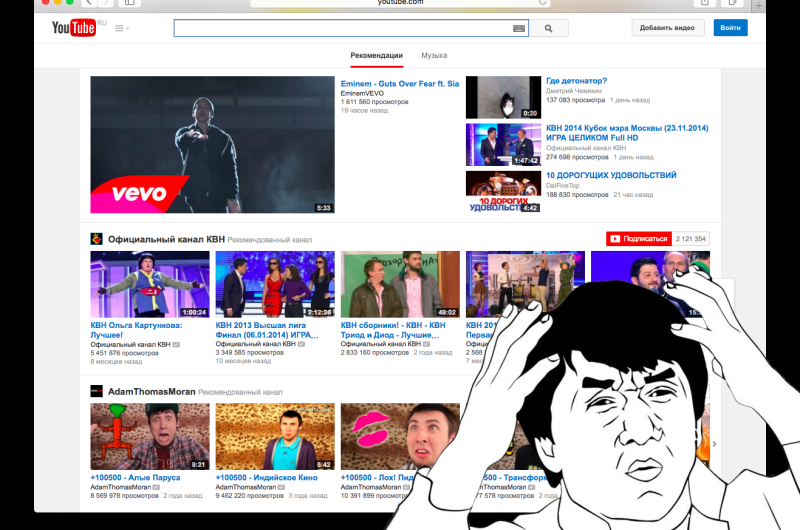Open КВН 2013 Высшая лига Финал thumbnail

[x=275, y=284]
